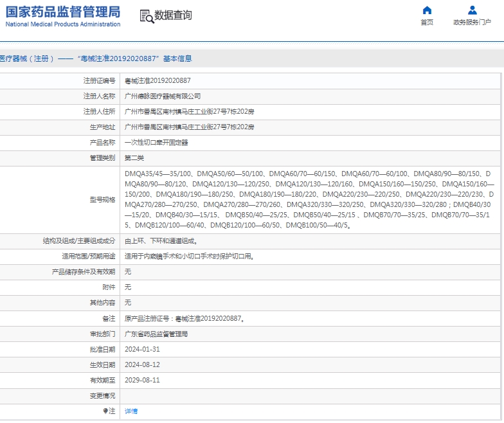Click the National Medical Products Administration English text
Screen dimensions: 504x423
click(63, 24)
